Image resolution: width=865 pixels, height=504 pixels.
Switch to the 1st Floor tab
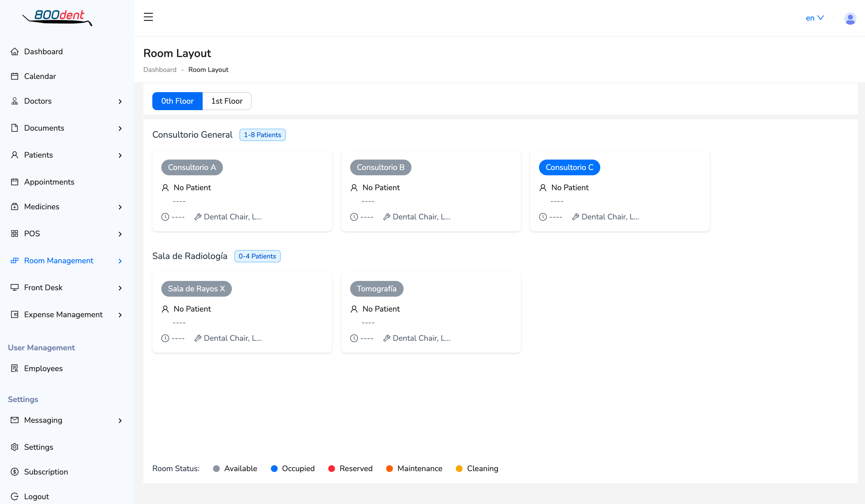coord(227,101)
